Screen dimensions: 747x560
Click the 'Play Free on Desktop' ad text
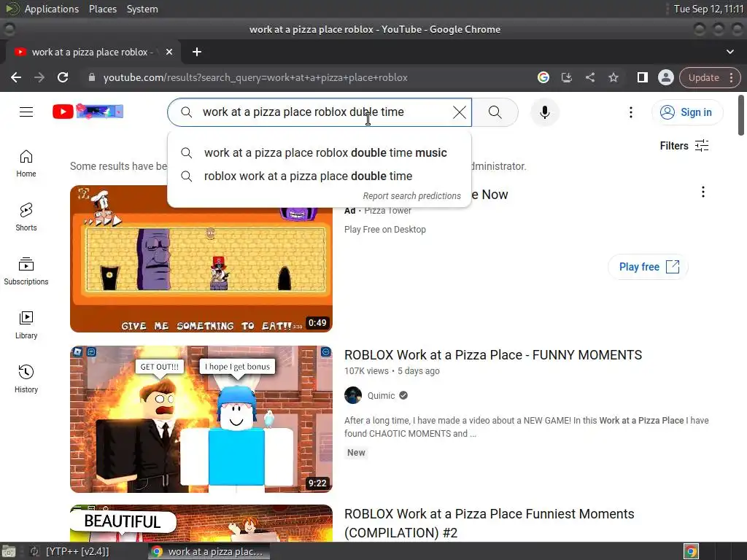pos(385,230)
